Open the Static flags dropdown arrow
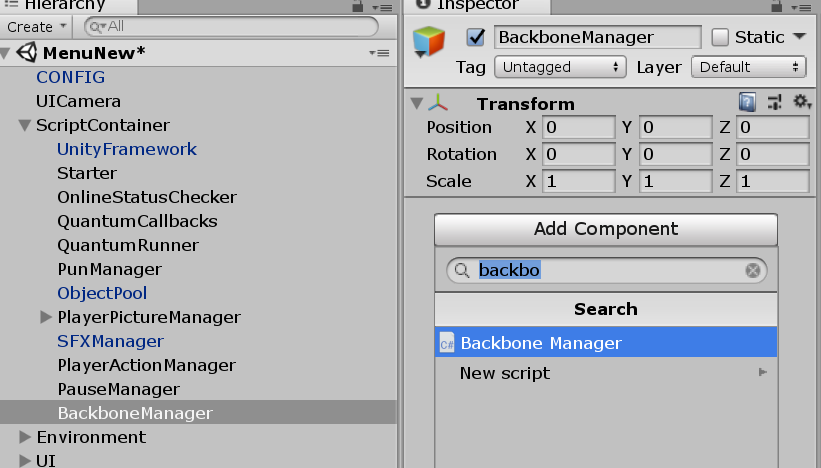 click(800, 36)
